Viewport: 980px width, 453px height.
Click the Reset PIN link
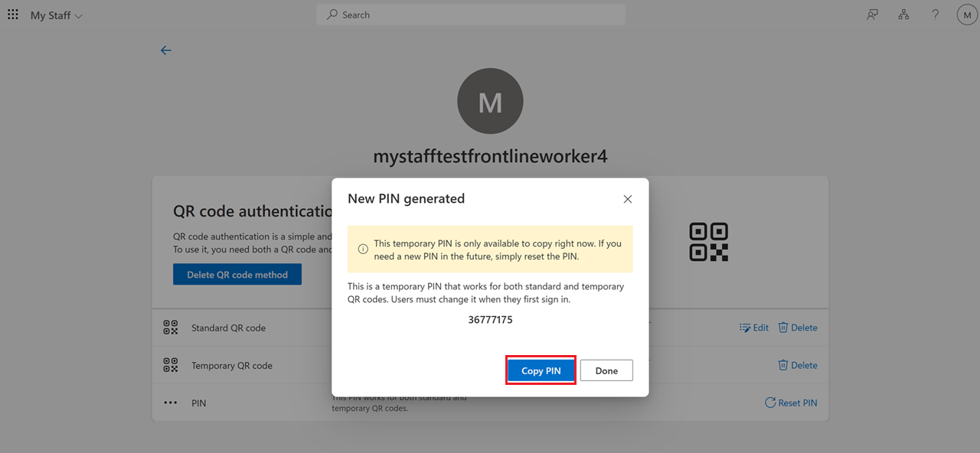(791, 402)
